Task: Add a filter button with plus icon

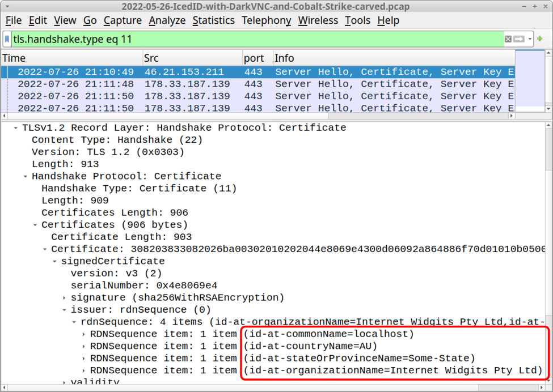Action: 540,40
